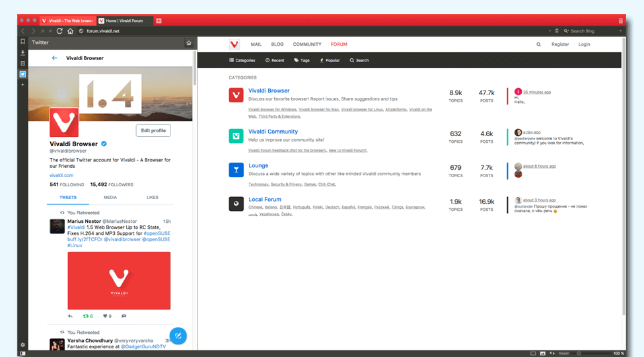Open Search in forum dark bar
This screenshot has width=644, height=357.
tap(359, 60)
